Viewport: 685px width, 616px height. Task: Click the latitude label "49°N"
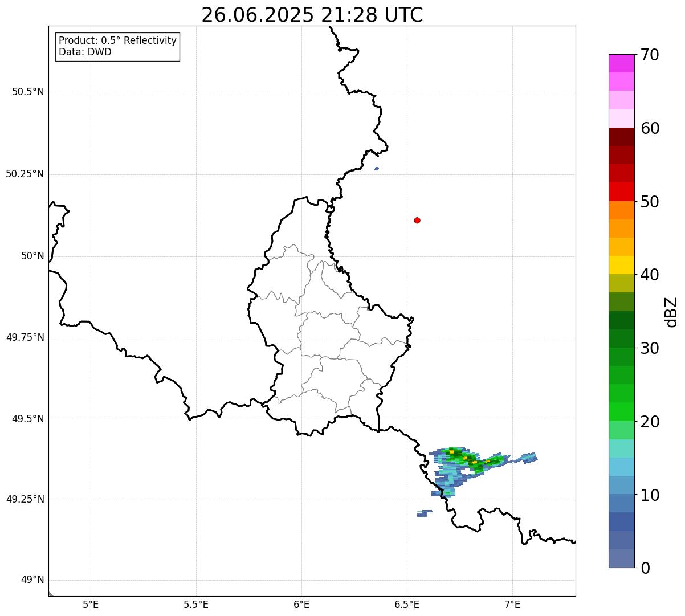click(x=32, y=580)
